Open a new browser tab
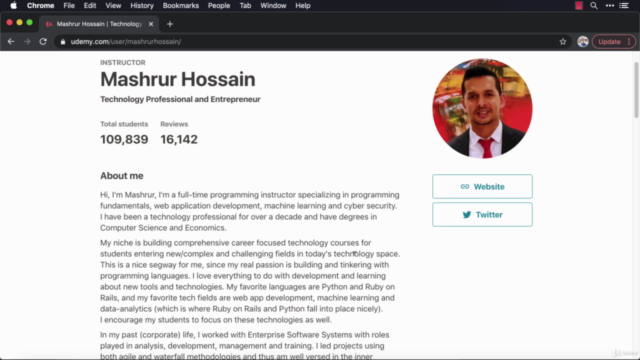 coord(170,24)
